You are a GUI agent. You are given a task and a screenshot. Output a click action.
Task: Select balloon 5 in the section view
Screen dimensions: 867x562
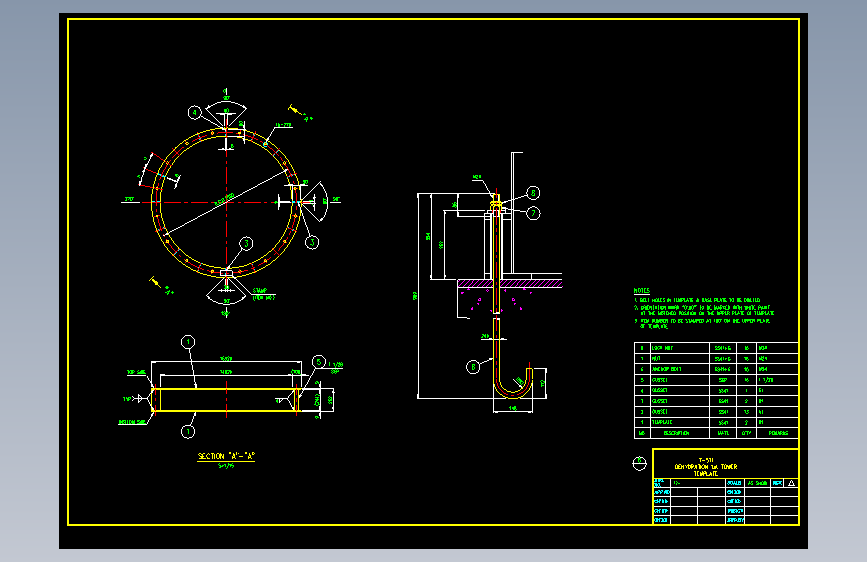318,362
